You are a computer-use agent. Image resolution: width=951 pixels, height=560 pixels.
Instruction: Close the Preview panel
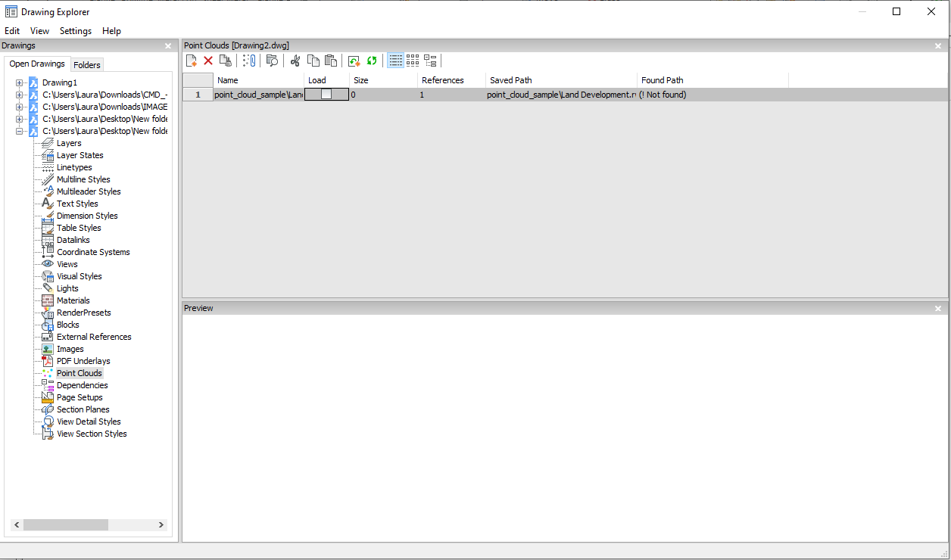[938, 309]
